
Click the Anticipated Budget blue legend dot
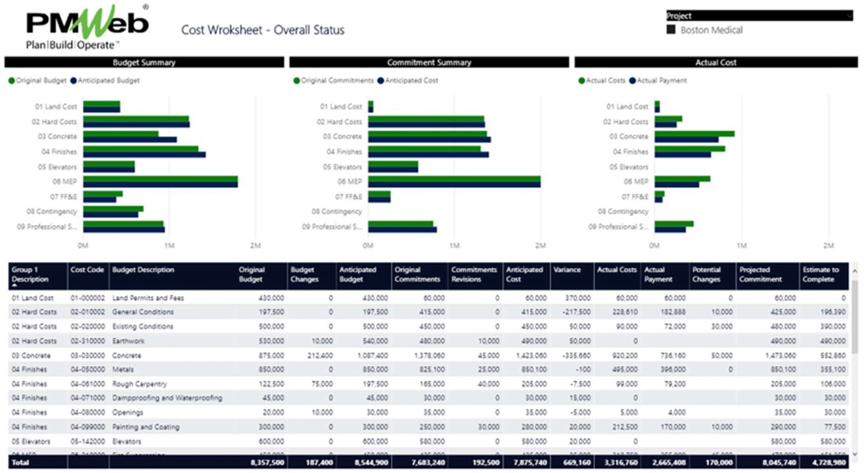click(x=73, y=81)
